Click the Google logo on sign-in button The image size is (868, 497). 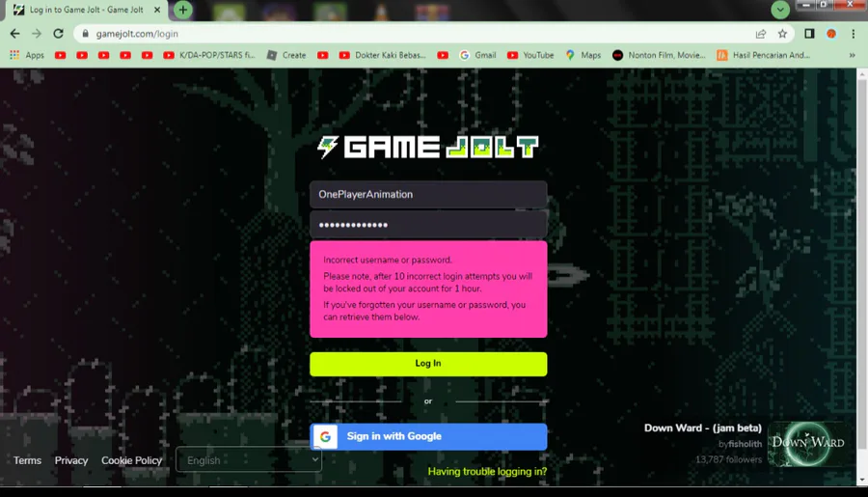[x=326, y=436]
